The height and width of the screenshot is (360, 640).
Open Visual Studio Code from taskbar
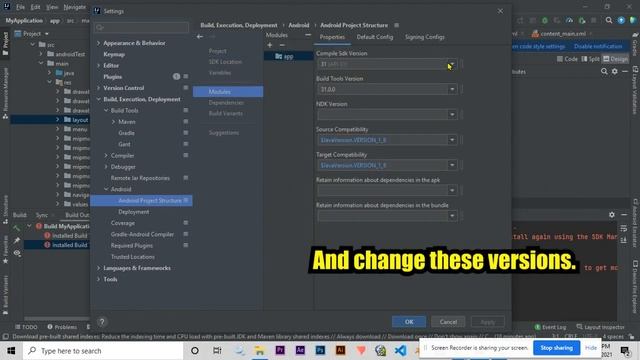pos(400,350)
